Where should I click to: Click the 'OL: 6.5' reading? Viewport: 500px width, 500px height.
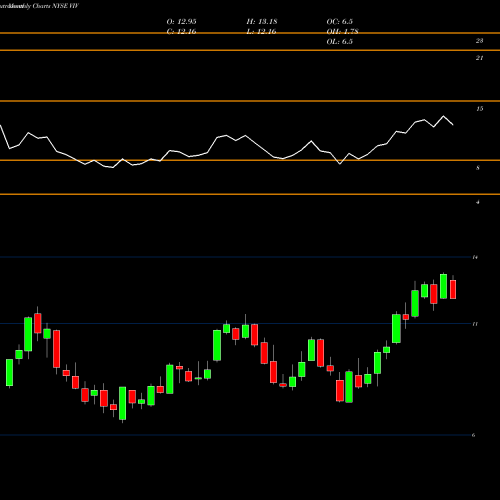(340, 42)
